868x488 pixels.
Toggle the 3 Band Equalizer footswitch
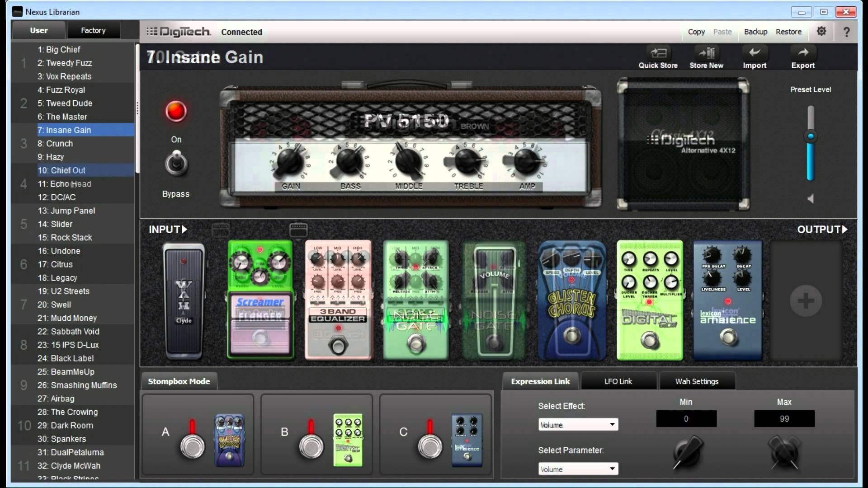pos(338,347)
